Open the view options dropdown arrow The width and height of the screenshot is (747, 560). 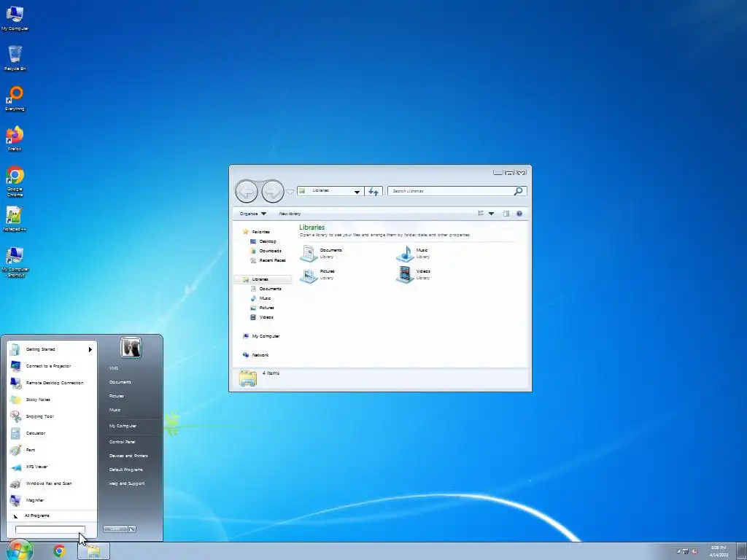pyautogui.click(x=491, y=214)
